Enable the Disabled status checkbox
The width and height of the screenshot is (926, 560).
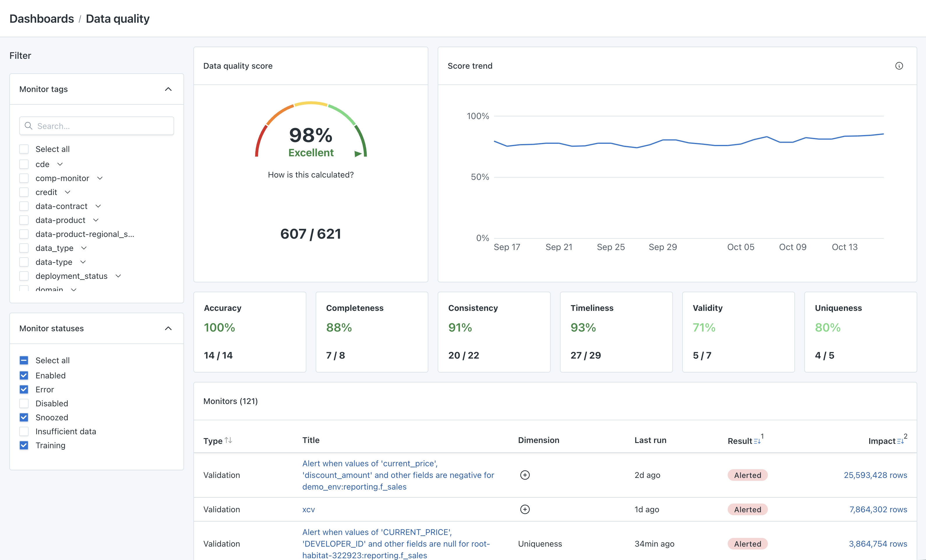pos(24,403)
